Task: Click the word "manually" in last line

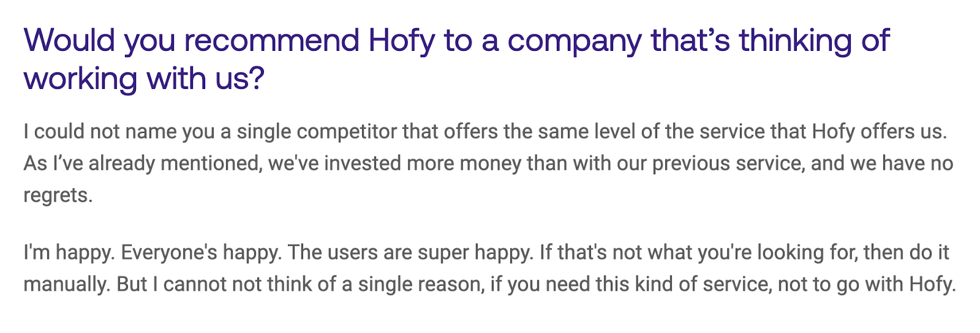Action: 66,285
